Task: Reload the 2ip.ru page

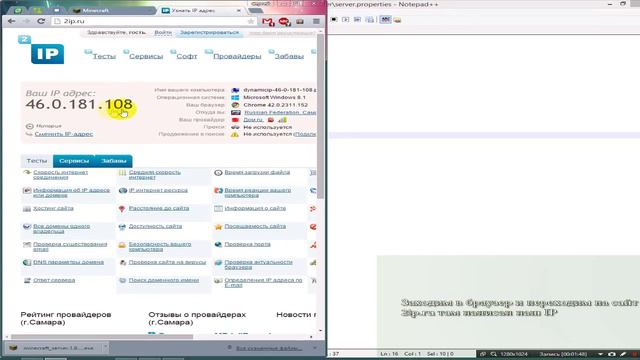Action: pos(41,21)
